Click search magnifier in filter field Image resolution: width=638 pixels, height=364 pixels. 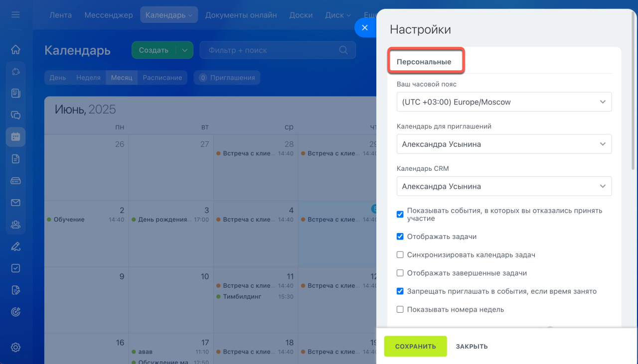[x=343, y=50]
